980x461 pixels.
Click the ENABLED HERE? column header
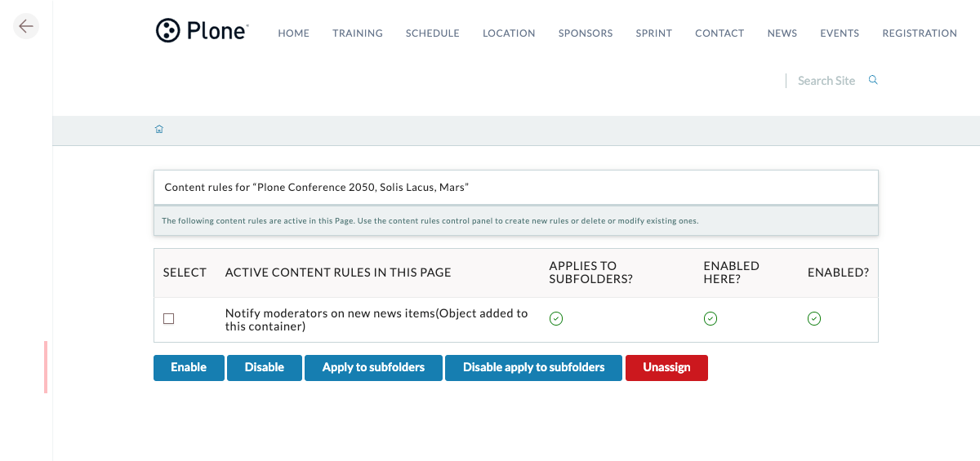click(x=732, y=273)
